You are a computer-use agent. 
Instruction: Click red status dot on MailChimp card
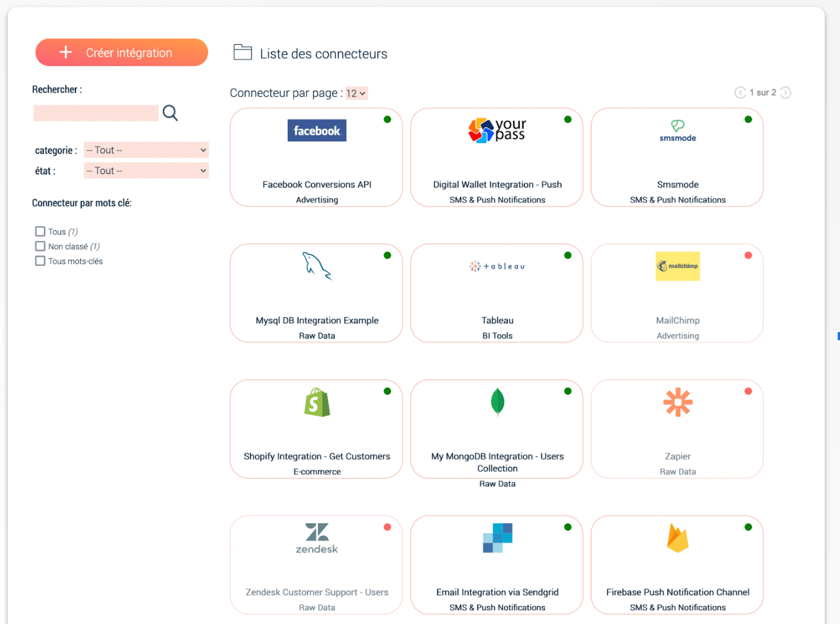748,255
